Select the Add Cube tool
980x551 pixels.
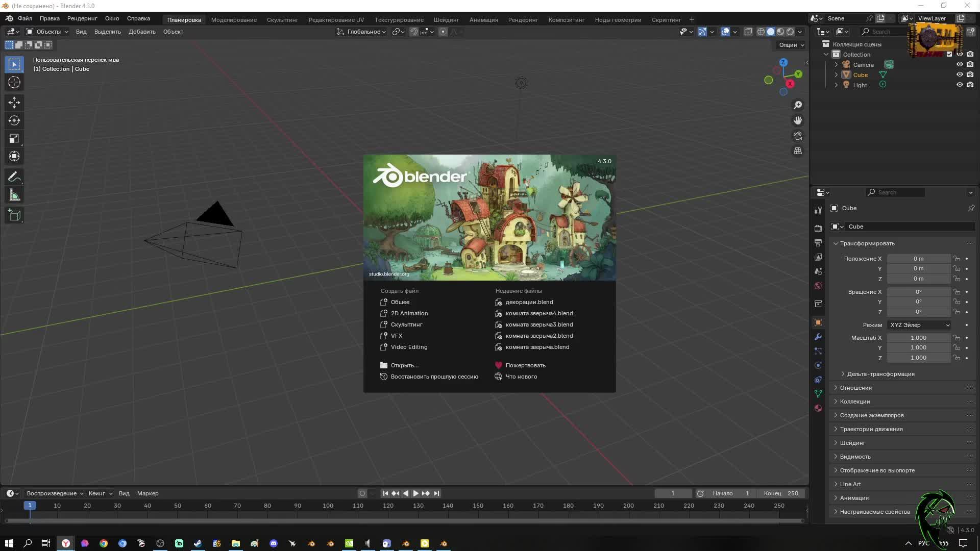coord(14,215)
